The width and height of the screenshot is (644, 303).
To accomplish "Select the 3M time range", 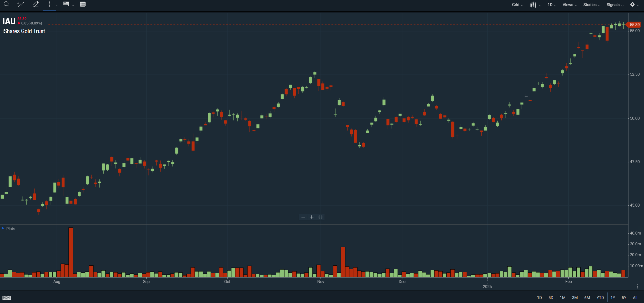I will (575, 297).
